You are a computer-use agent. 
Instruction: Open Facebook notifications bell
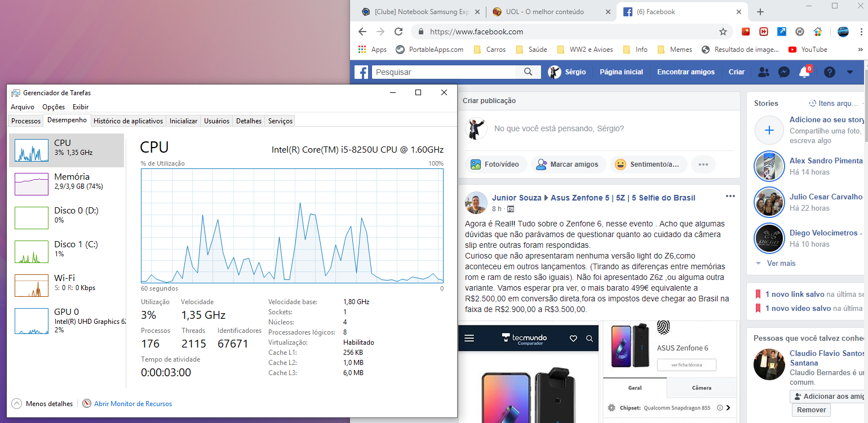click(804, 72)
